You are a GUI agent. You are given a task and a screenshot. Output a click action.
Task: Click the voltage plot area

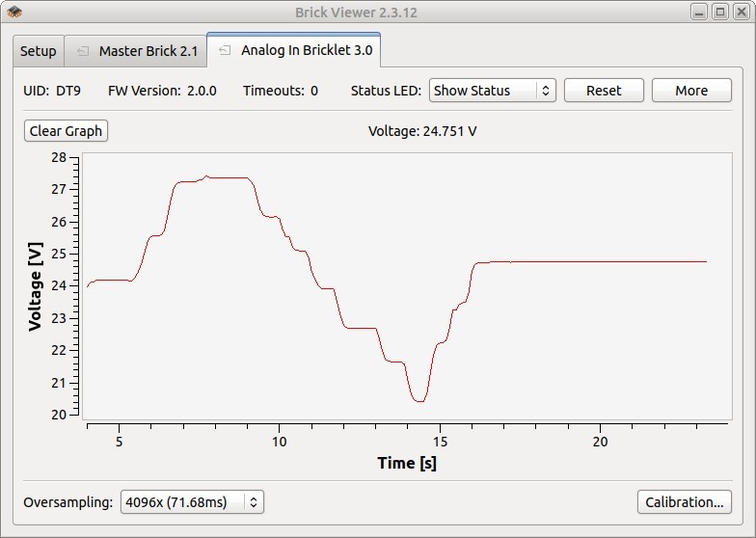407,286
